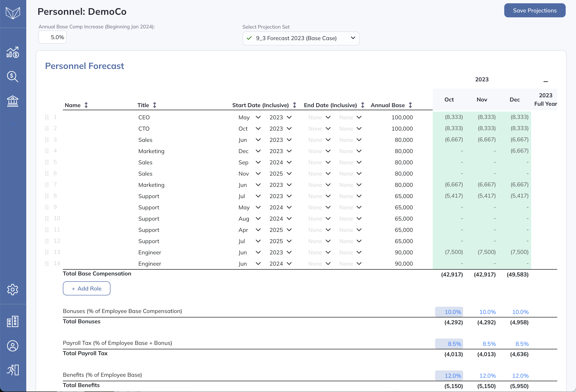The height and width of the screenshot is (392, 576).
Task: Collapse the 2023 year columns
Action: pyautogui.click(x=546, y=81)
